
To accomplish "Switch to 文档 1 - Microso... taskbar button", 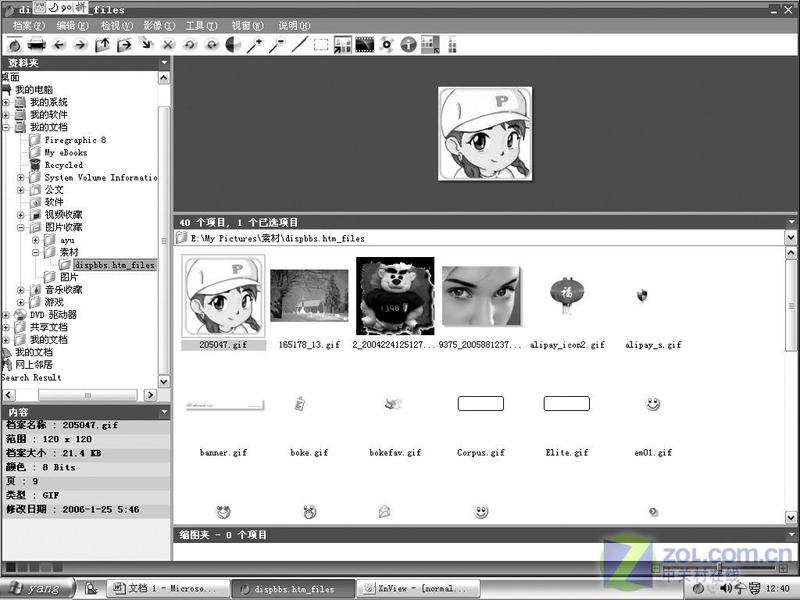I will 167,589.
